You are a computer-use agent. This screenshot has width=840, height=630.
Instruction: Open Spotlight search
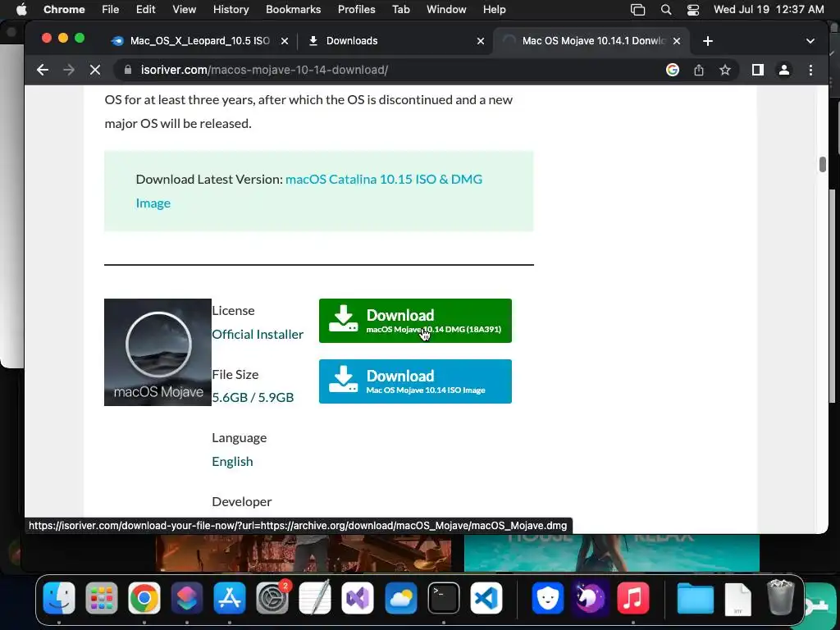pyautogui.click(x=666, y=10)
